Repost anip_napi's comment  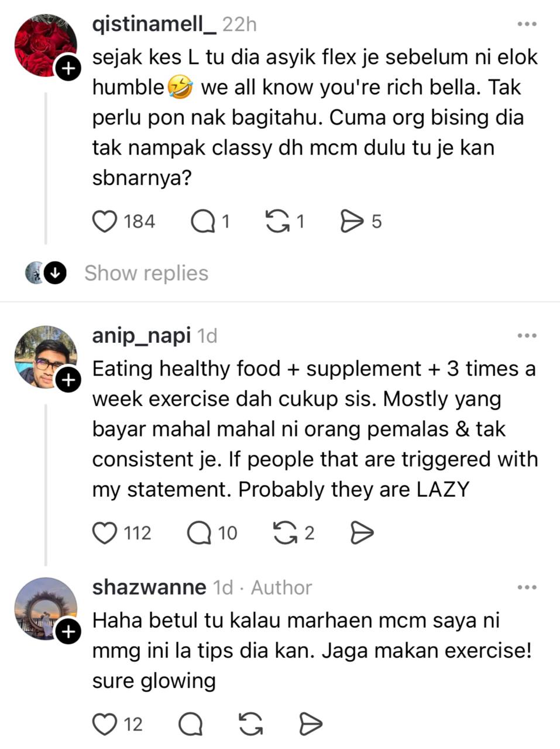point(286,533)
